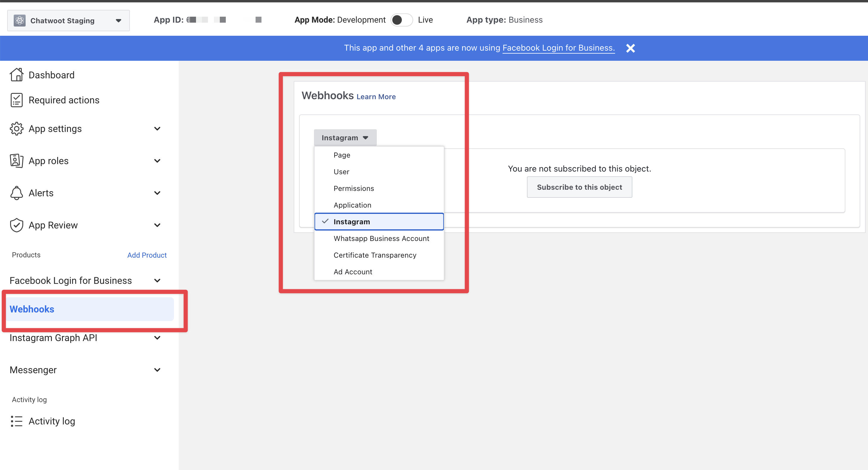Image resolution: width=868 pixels, height=470 pixels.
Task: Dismiss the blue Facebook Login banner
Action: (630, 48)
